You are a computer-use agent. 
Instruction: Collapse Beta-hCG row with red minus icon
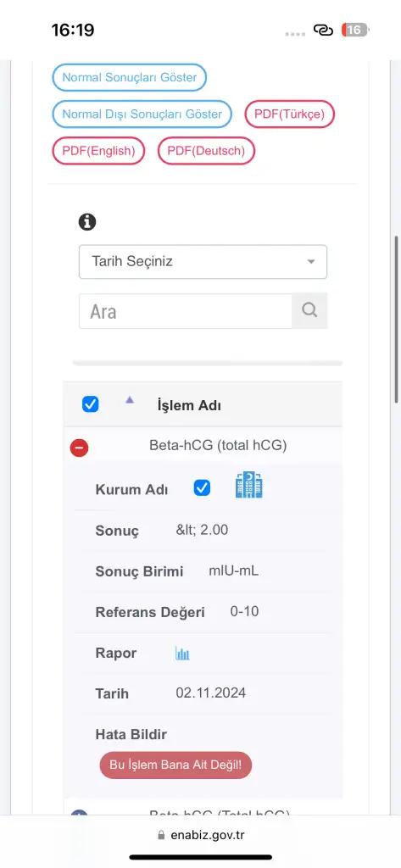tap(79, 448)
